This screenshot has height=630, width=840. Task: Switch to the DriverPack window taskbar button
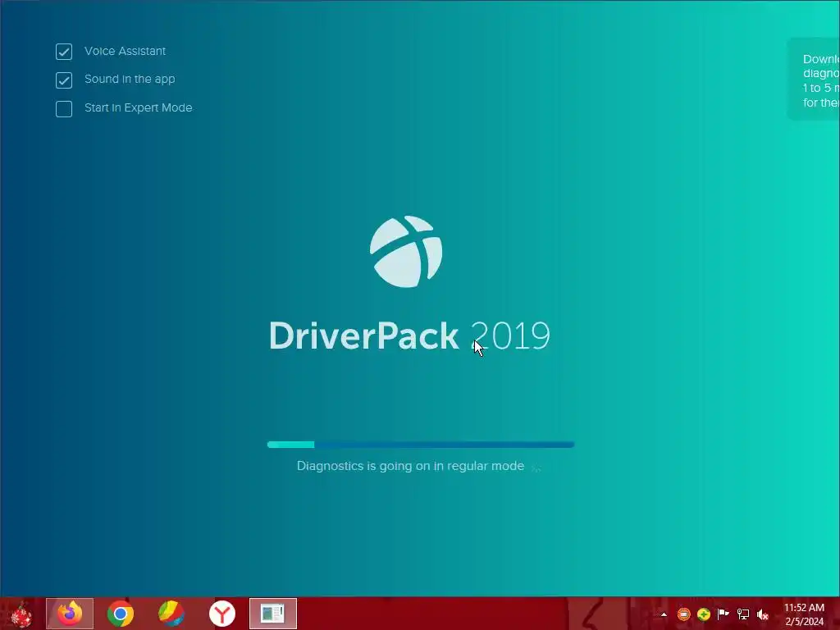tap(272, 614)
